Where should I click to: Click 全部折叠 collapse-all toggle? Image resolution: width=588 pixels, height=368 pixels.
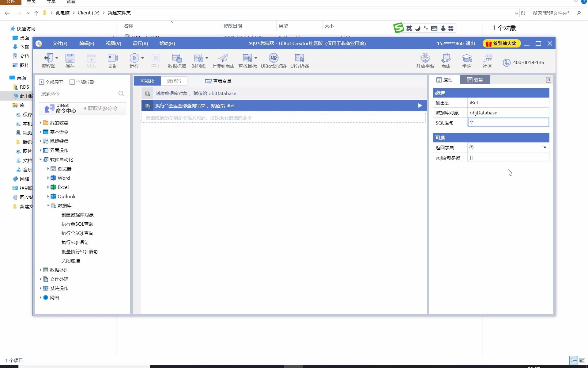point(82,82)
